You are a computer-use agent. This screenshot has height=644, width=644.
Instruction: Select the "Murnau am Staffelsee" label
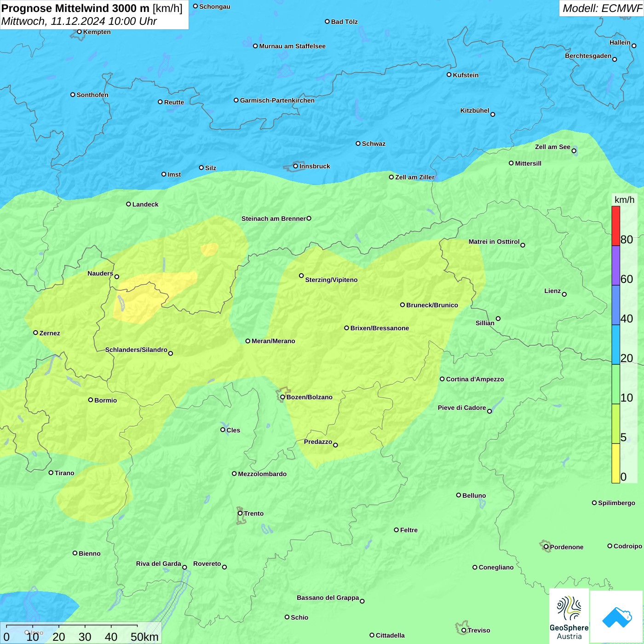[292, 46]
